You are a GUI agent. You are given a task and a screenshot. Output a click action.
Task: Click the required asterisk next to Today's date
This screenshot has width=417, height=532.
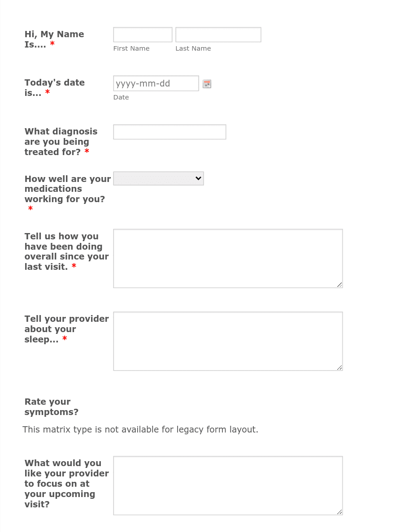click(48, 93)
